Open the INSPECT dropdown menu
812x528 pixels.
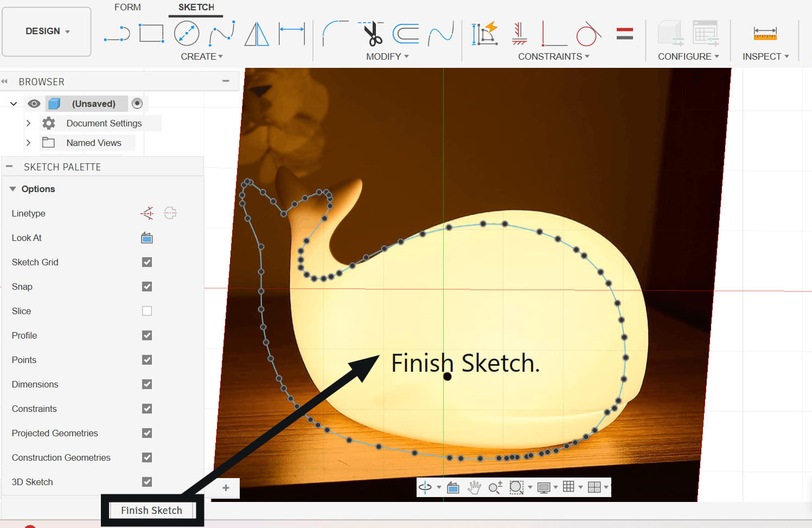tap(766, 56)
